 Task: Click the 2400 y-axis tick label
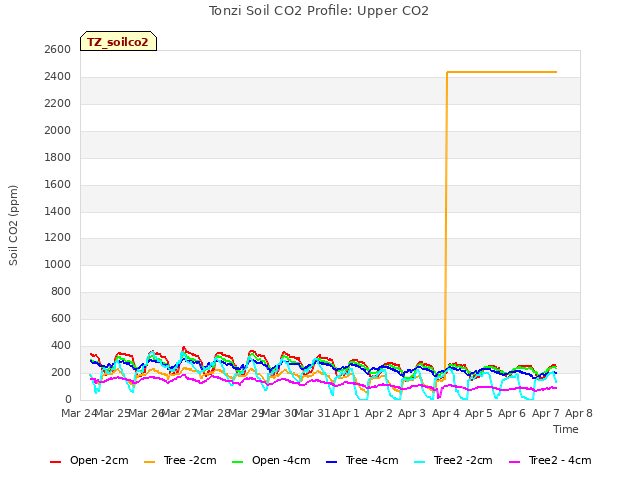tap(58, 77)
